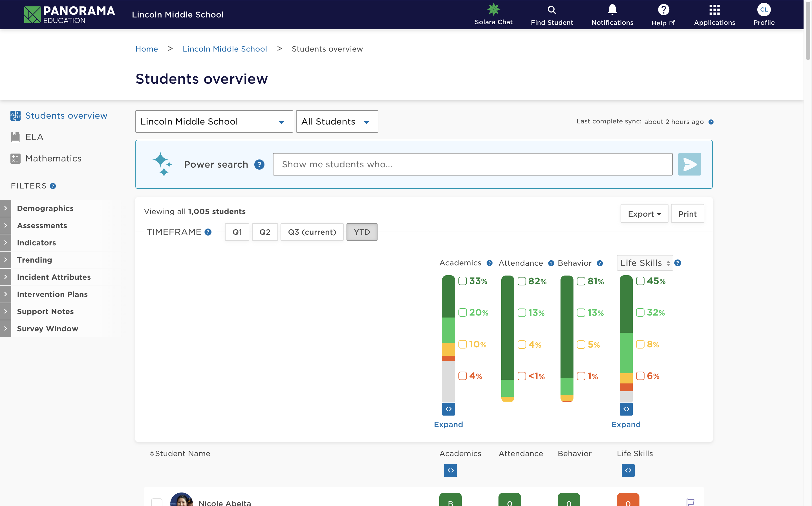The height and width of the screenshot is (506, 812).
Task: Open the Applications grid icon
Action: point(714,10)
